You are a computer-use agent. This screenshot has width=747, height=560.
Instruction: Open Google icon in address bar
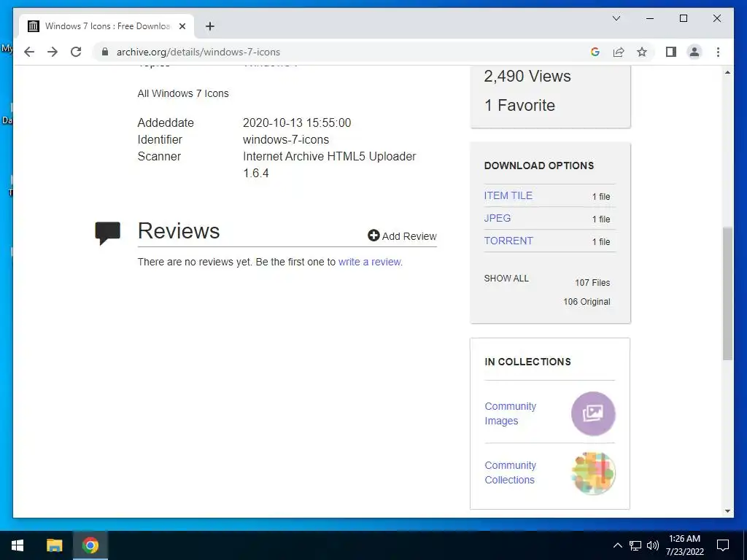coord(595,52)
